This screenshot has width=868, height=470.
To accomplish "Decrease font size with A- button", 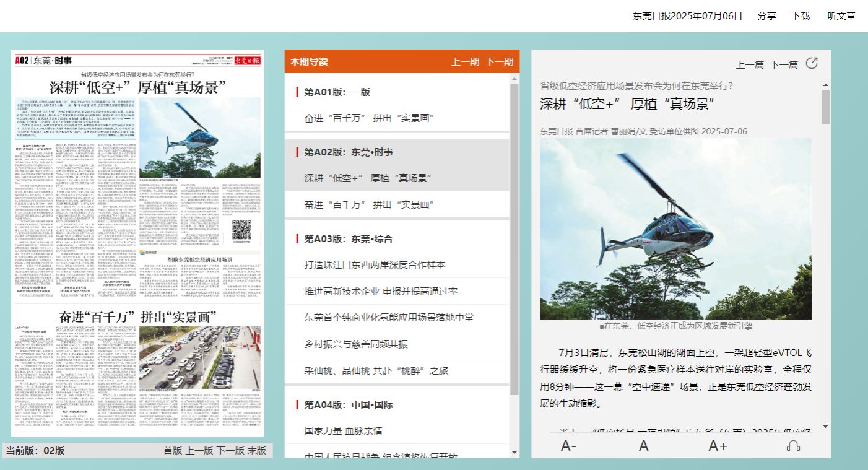I will pos(568,446).
